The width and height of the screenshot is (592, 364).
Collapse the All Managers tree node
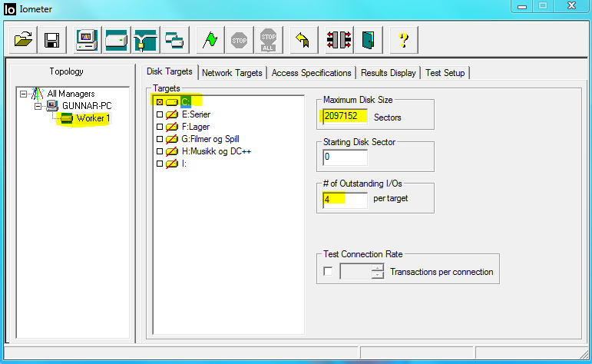tap(23, 94)
